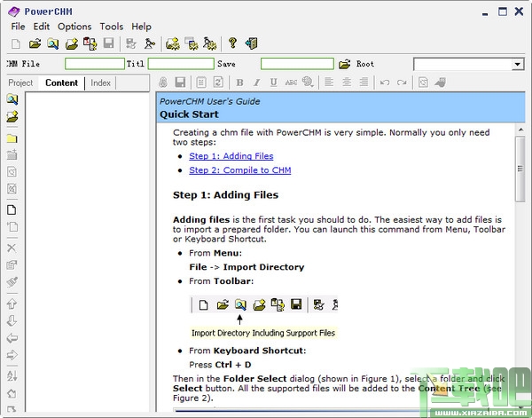532x418 pixels.
Task: Switch to the Project tab
Action: (x=20, y=83)
